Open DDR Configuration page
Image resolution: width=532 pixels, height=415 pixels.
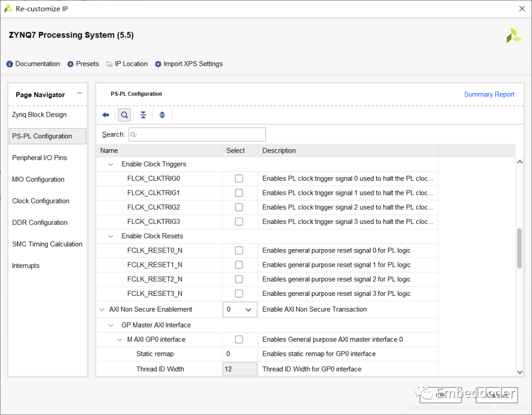40,223
